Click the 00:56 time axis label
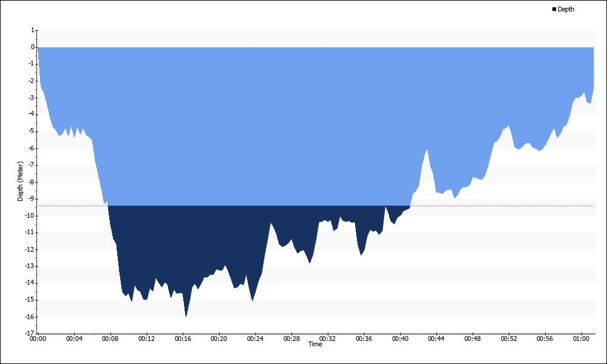The height and width of the screenshot is (364, 607). coord(545,339)
